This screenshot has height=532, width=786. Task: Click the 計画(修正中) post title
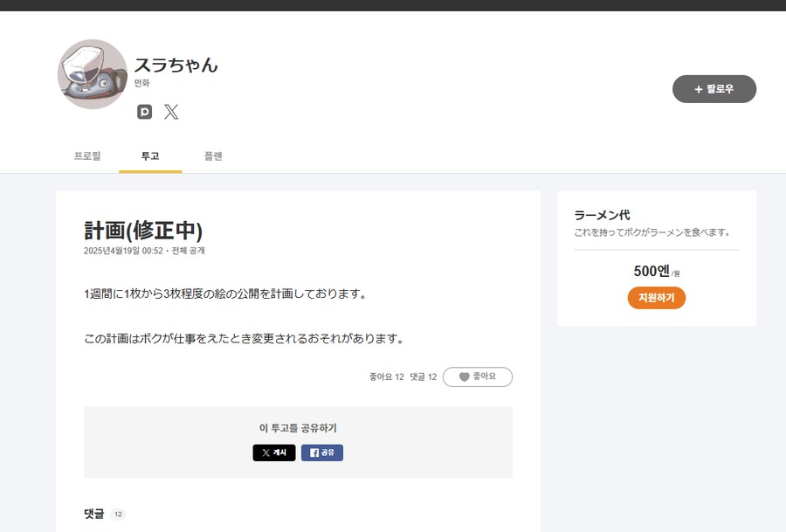coord(143,231)
